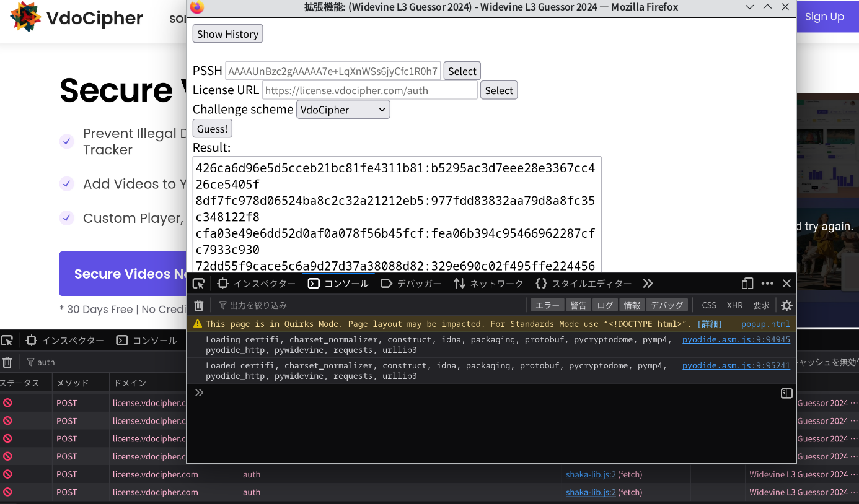Image resolution: width=859 pixels, height=504 pixels.
Task: Click the Quirks Mode warning triangle icon
Action: pos(198,324)
